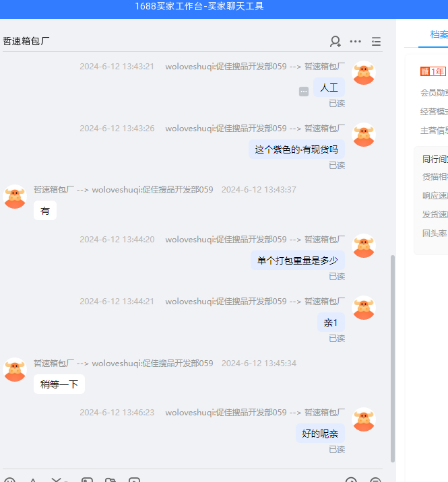The image size is (448, 482).
Task: Click the 有 reply bubble
Action: tap(45, 211)
